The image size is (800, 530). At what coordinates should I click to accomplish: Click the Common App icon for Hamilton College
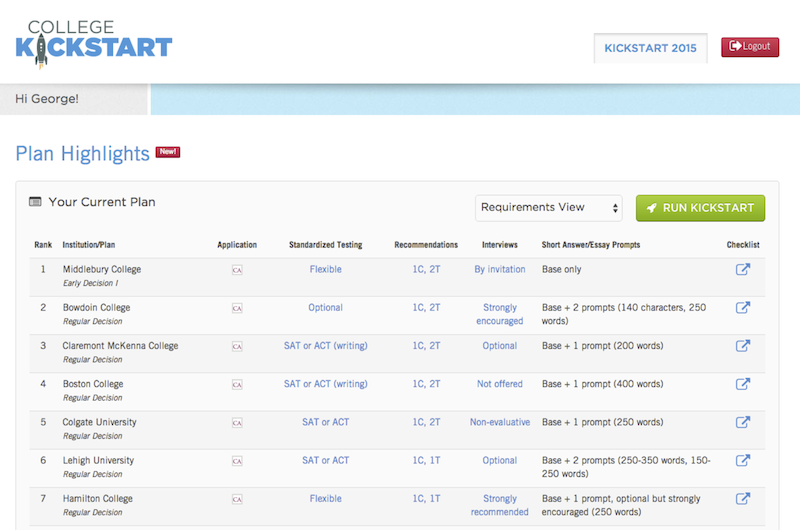pos(237,499)
